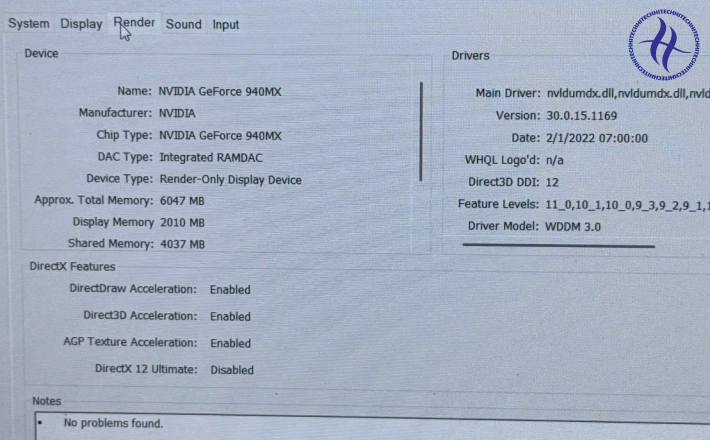Open the Input tab
This screenshot has width=710, height=440.
(x=225, y=24)
